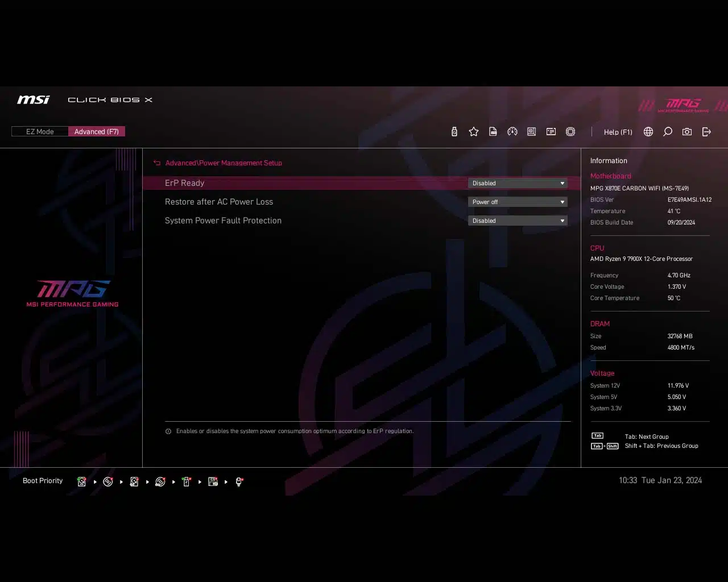
Task: Take a screenshot with the camera icon
Action: point(687,132)
